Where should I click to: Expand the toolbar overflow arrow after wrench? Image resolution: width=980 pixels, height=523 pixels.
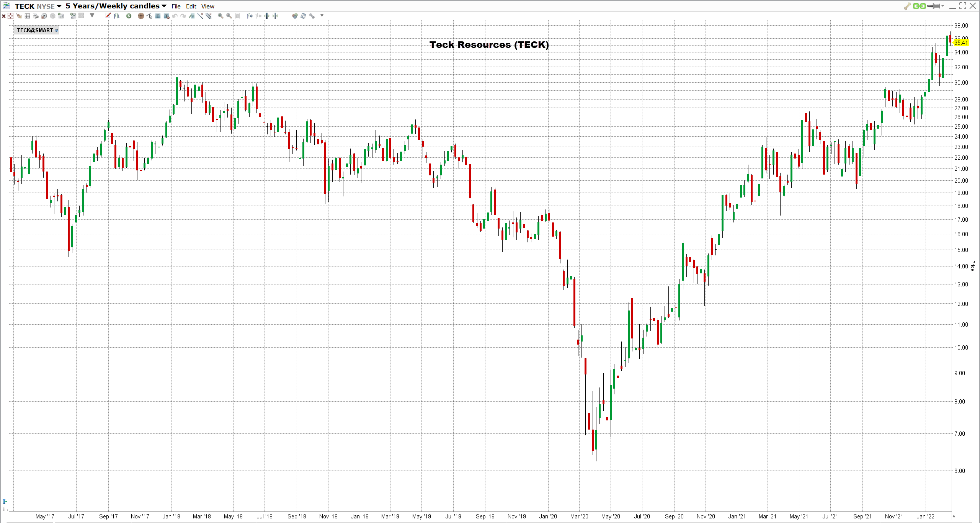point(322,16)
